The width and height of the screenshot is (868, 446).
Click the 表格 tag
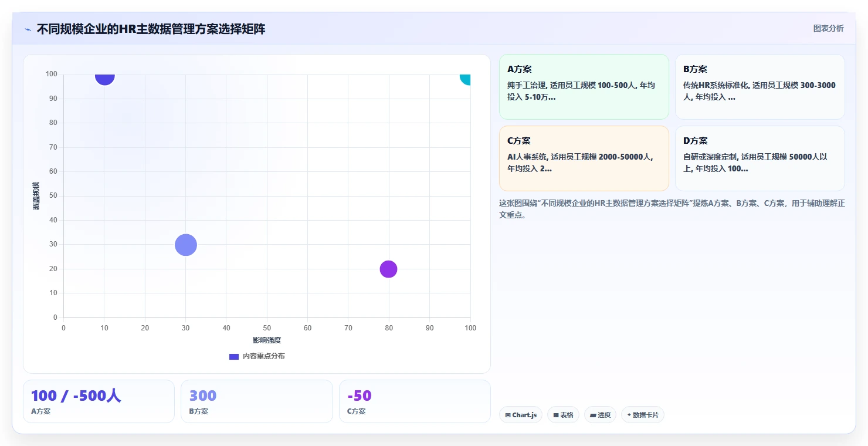coord(563,415)
